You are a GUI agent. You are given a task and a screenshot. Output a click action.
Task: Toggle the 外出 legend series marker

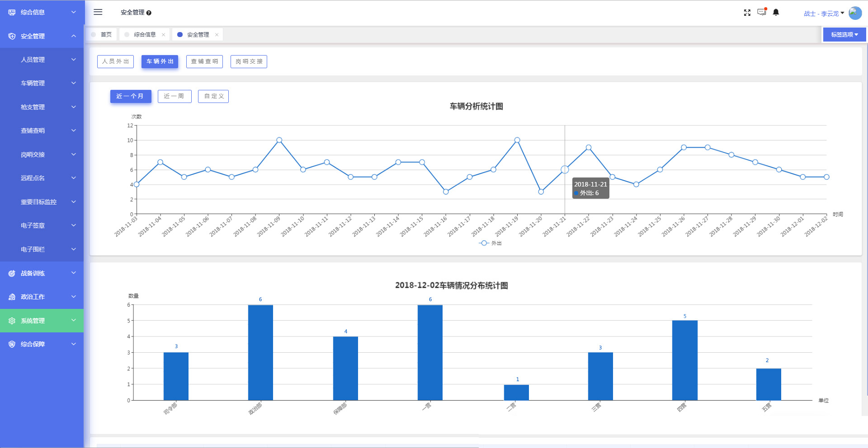484,243
